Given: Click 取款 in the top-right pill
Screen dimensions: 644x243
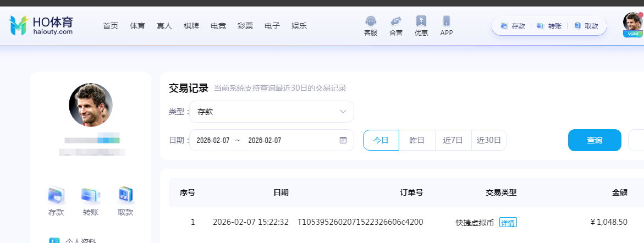Looking at the screenshot, I should pos(586,26).
